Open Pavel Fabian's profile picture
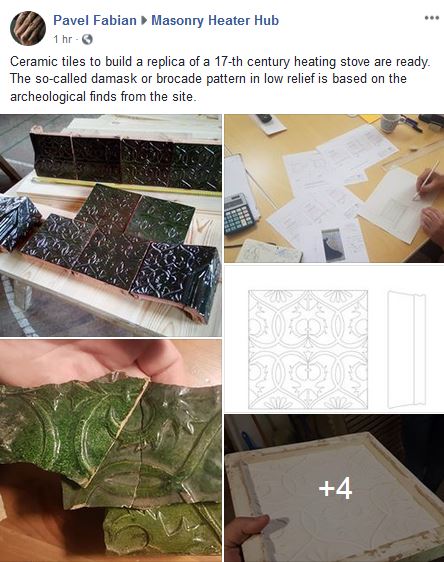The width and height of the screenshot is (444, 562). click(28, 29)
